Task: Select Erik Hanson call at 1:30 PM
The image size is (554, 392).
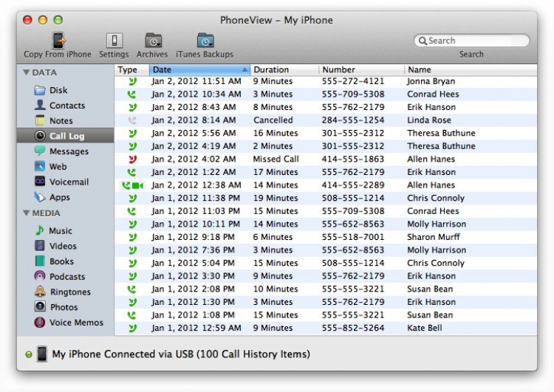Action: [326, 302]
